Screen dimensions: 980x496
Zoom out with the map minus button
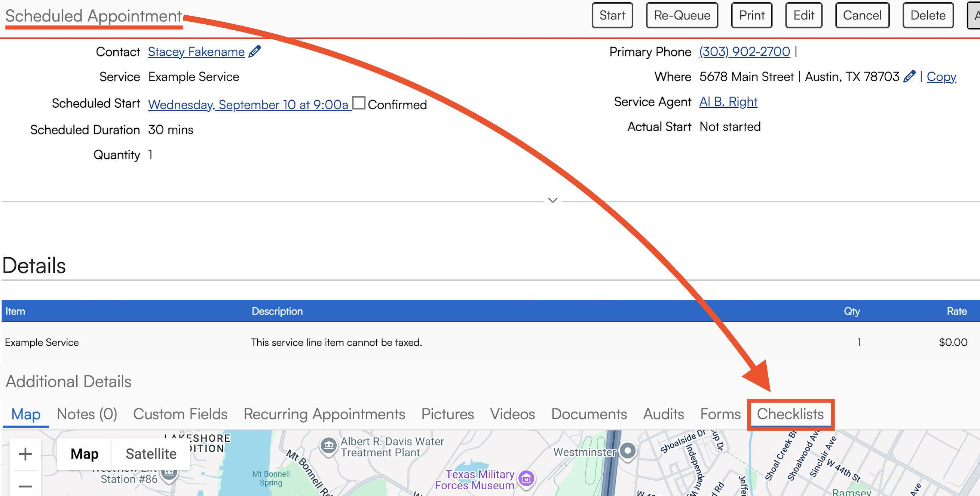25,486
